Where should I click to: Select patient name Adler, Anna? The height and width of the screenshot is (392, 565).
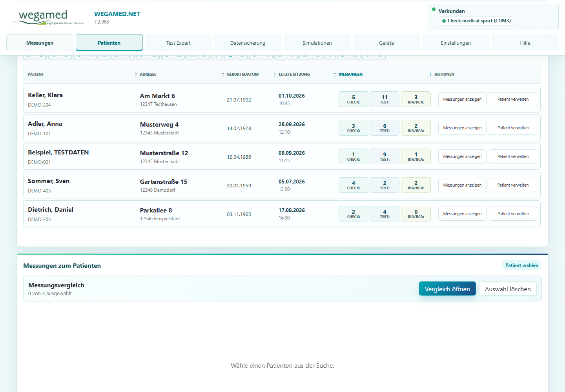(x=45, y=124)
